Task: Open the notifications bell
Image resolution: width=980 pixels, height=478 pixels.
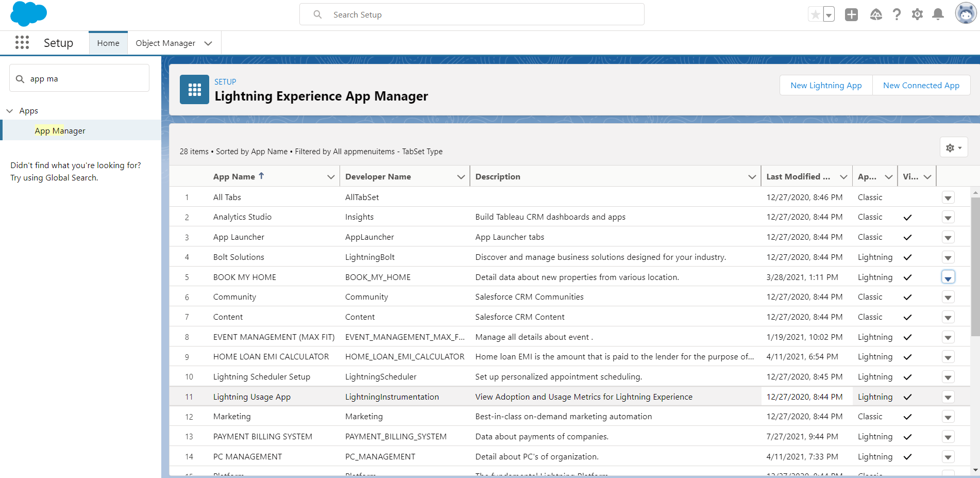Action: (x=938, y=14)
